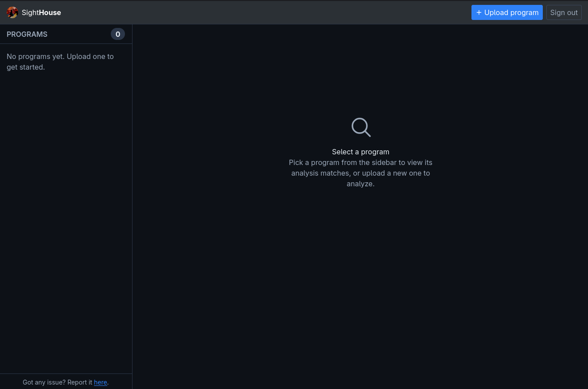The height and width of the screenshot is (389, 588).
Task: Click the Upload program button
Action: (507, 12)
